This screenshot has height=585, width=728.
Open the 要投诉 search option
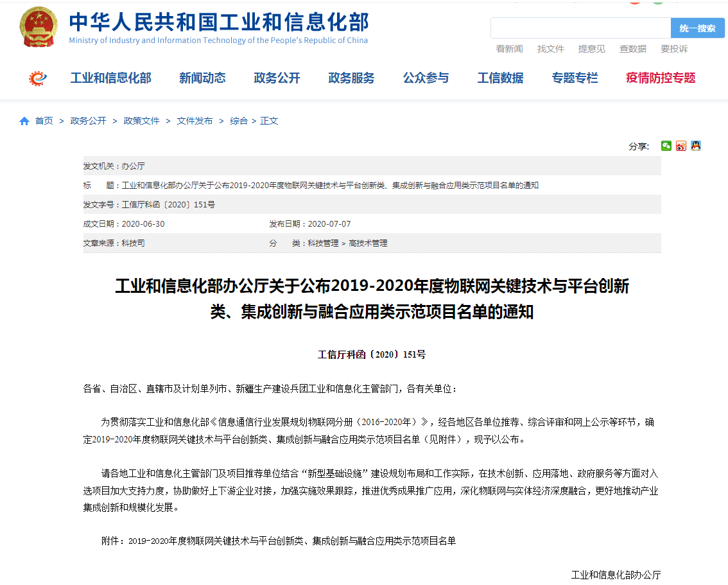coord(674,49)
